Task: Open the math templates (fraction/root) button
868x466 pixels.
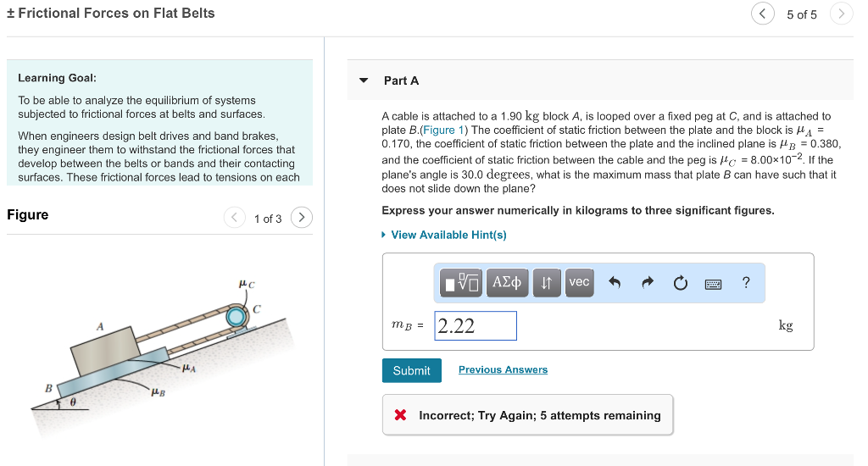Action: point(462,282)
